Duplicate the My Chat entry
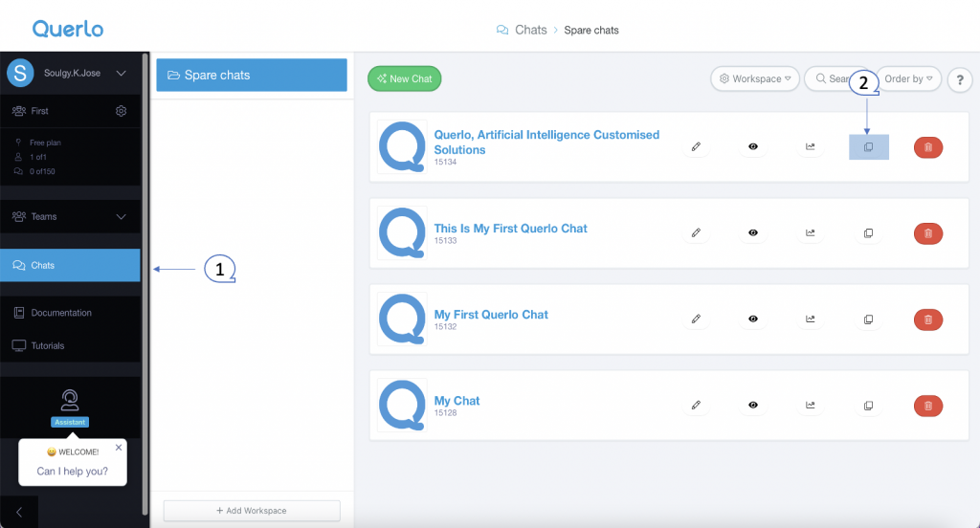Screen dimensions: 980x528 click(x=868, y=407)
